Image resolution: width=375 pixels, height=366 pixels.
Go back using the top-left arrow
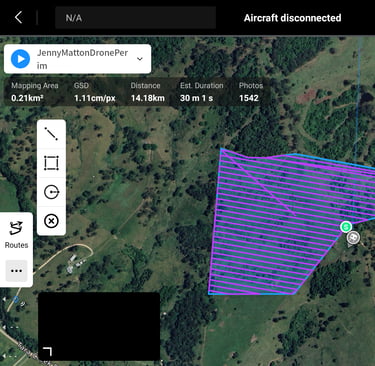coord(19,17)
